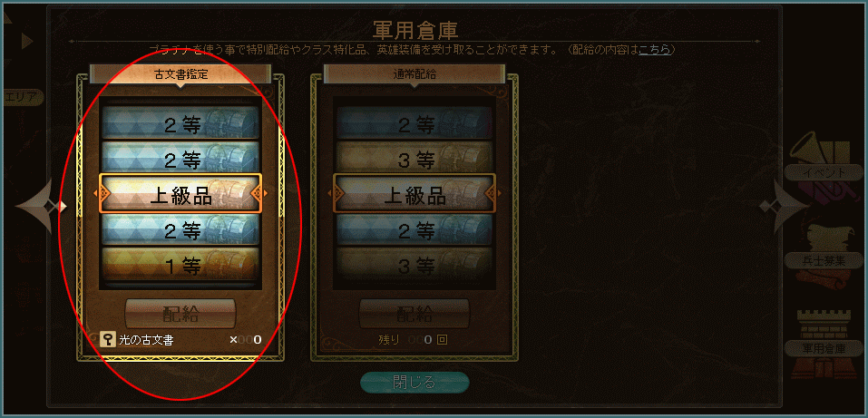
Task: Click the small triangle arrow at top-left
Action: pyautogui.click(x=26, y=41)
